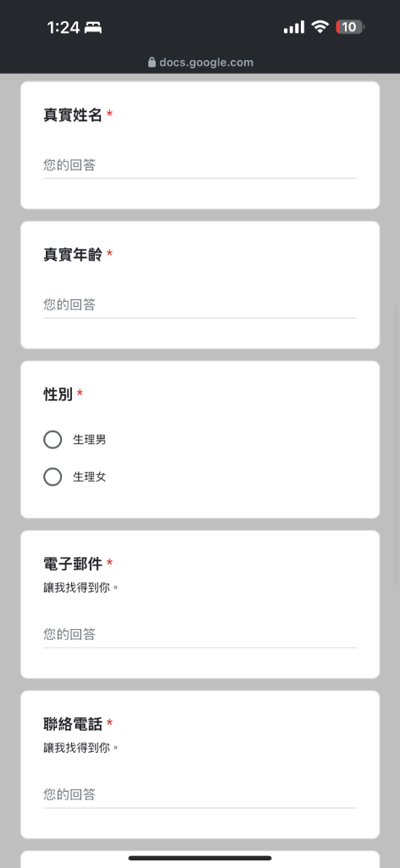
Task: Tap the bed sleep focus icon
Action: pyautogui.click(x=93, y=28)
